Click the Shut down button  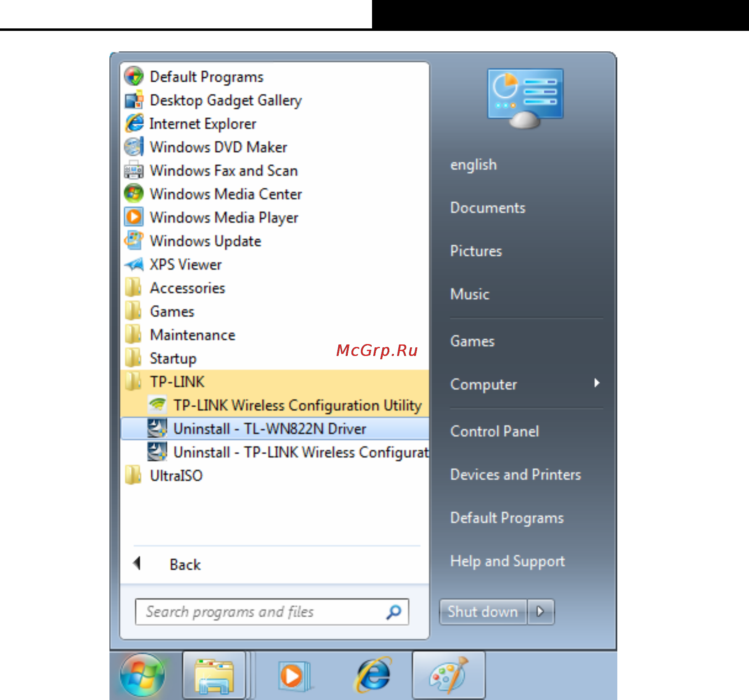coord(483,612)
